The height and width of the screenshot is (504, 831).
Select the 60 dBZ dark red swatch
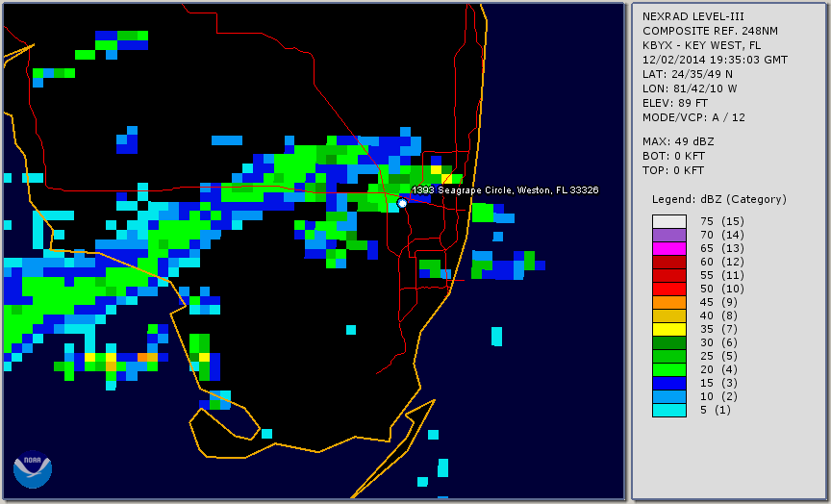tap(668, 262)
